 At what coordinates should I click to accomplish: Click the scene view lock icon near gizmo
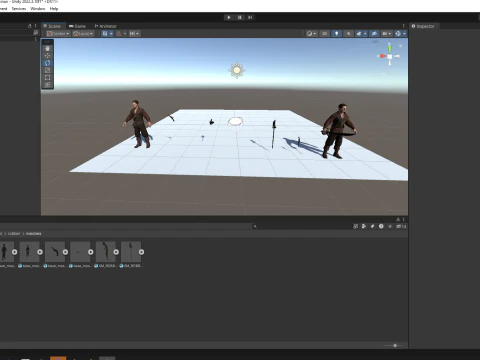pos(400,46)
